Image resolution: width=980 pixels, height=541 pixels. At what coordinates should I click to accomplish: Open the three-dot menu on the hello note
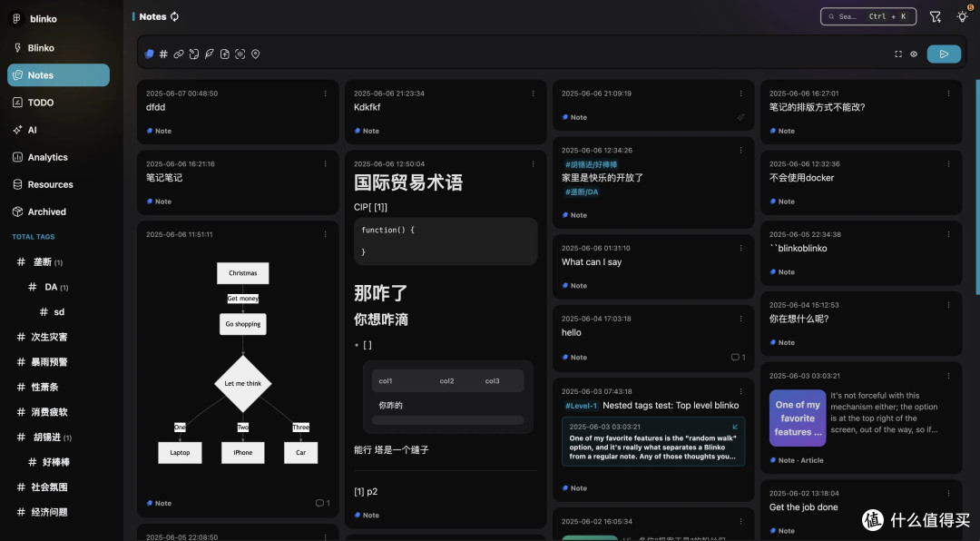point(740,319)
